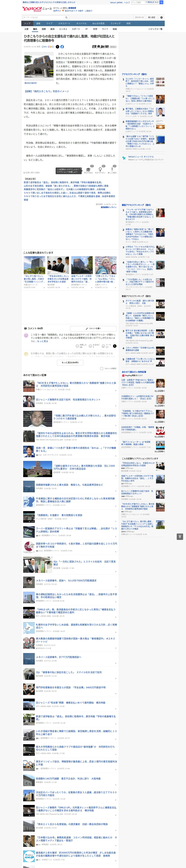Open the ウーバー配達員のアカウント停止 article
Image resolution: width=186 pixels, height=868 pixels.
pos(76,530)
